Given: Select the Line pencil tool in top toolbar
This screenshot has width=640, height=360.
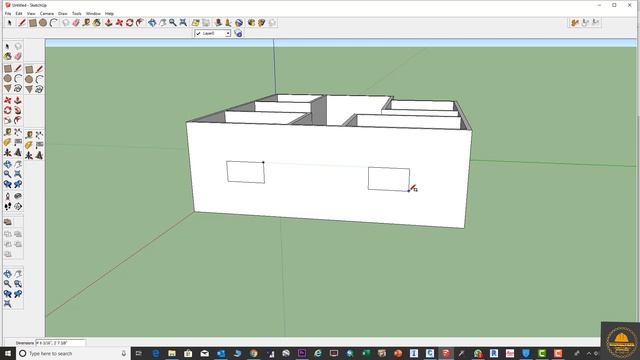Looking at the screenshot, I should tap(22, 23).
